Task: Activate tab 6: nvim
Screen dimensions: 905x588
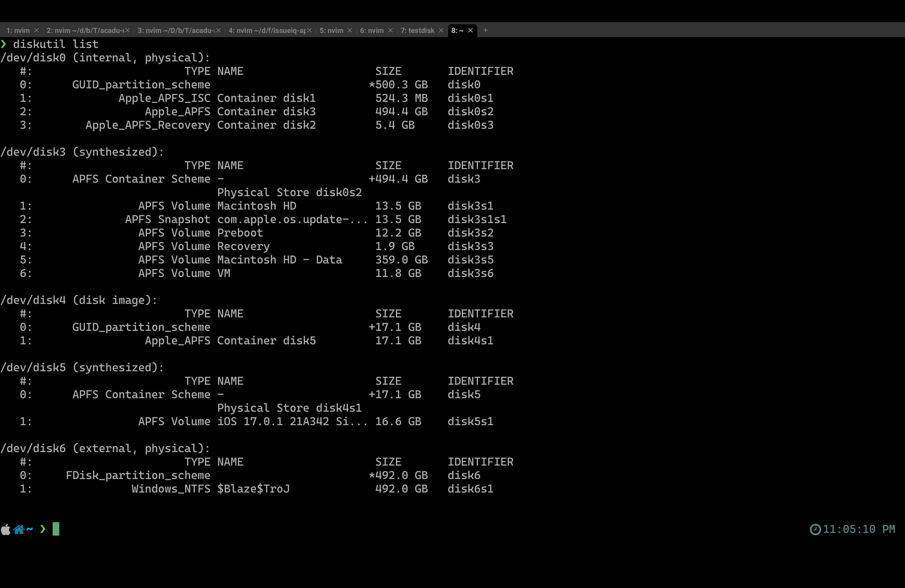Action: pos(371,31)
